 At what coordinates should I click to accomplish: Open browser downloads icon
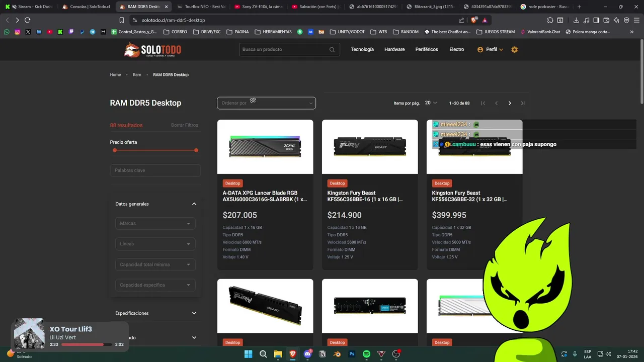(x=576, y=20)
